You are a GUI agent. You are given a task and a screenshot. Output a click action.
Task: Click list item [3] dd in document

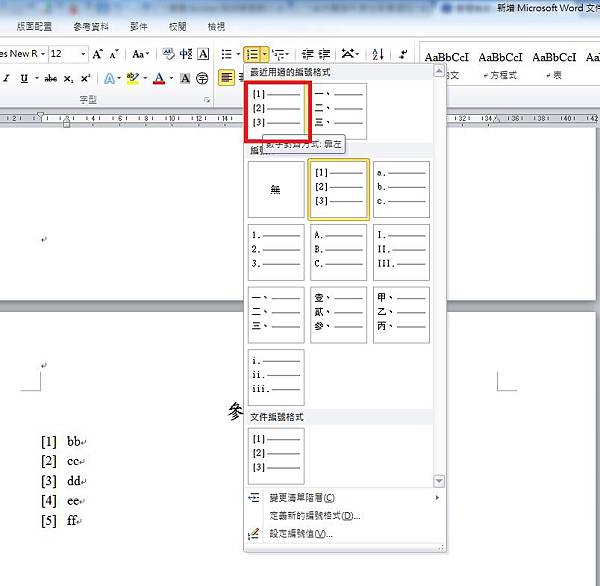pyautogui.click(x=64, y=481)
